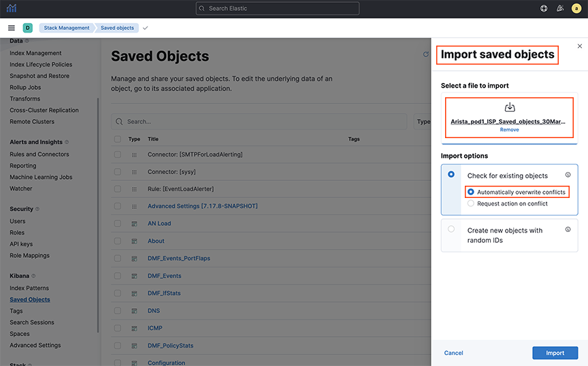Open the DMF_PolicyStats dashboard link
This screenshot has height=366, width=588.
171,346
